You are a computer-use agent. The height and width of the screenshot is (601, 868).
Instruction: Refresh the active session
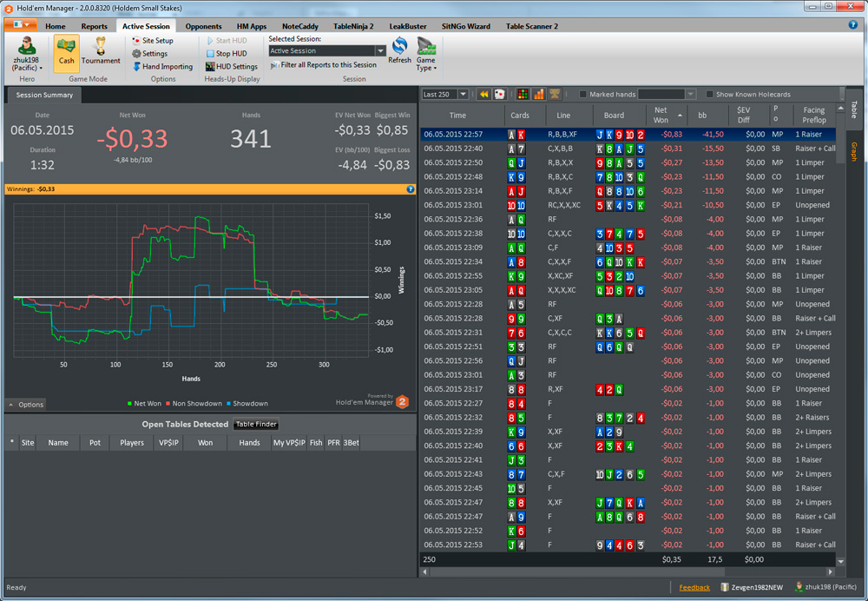(x=399, y=51)
